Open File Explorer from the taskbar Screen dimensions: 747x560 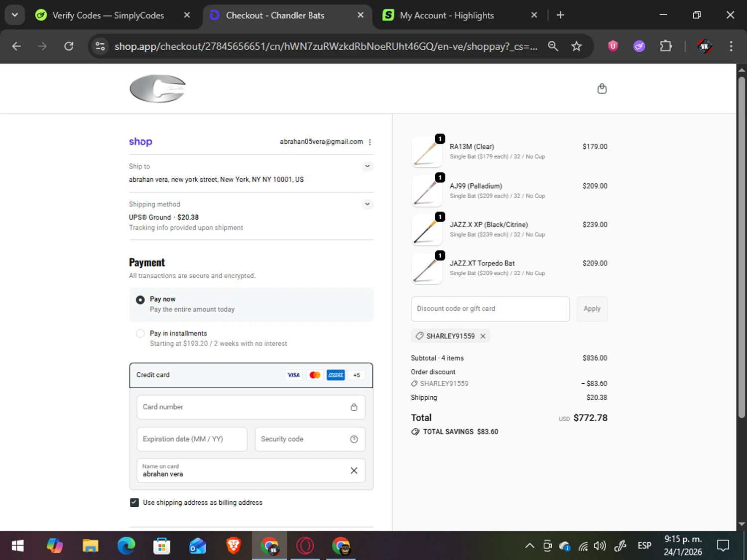[x=90, y=546]
